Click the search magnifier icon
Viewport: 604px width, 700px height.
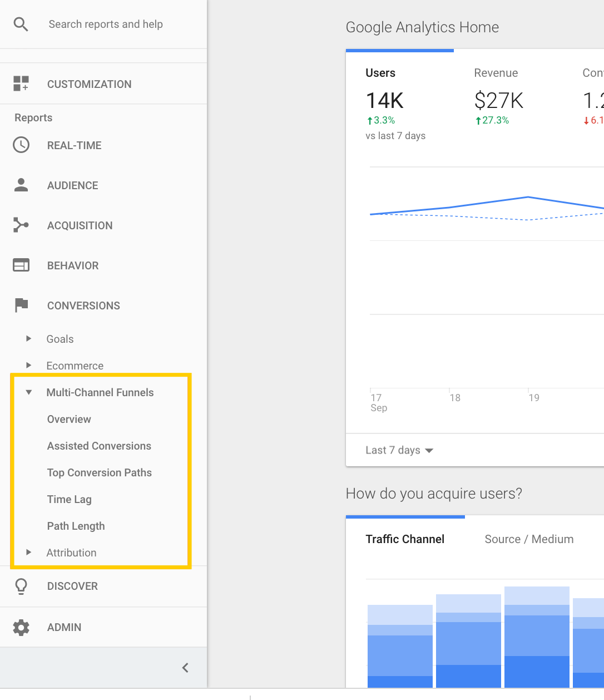pos(21,24)
